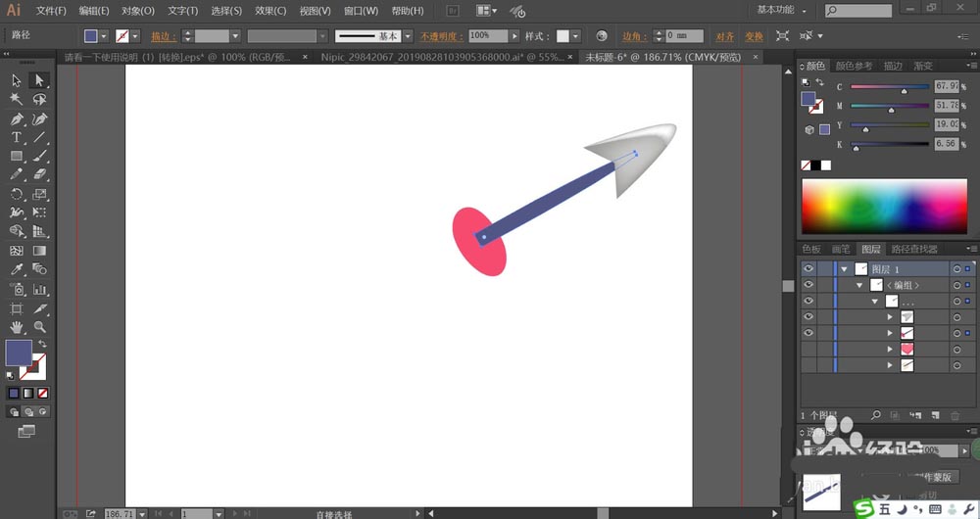Open the stroke color dropdown in control bar
Screen dimensions: 980x519
[x=135, y=36]
